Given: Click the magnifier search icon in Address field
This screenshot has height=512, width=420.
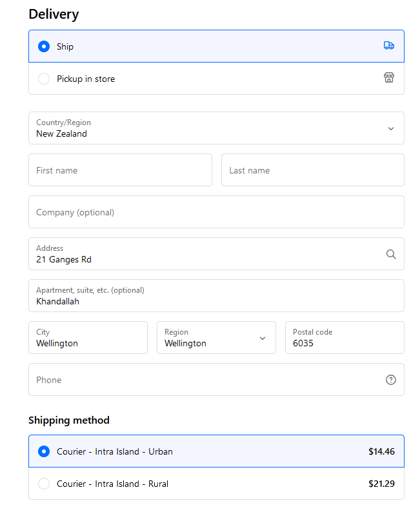Looking at the screenshot, I should tap(391, 254).
